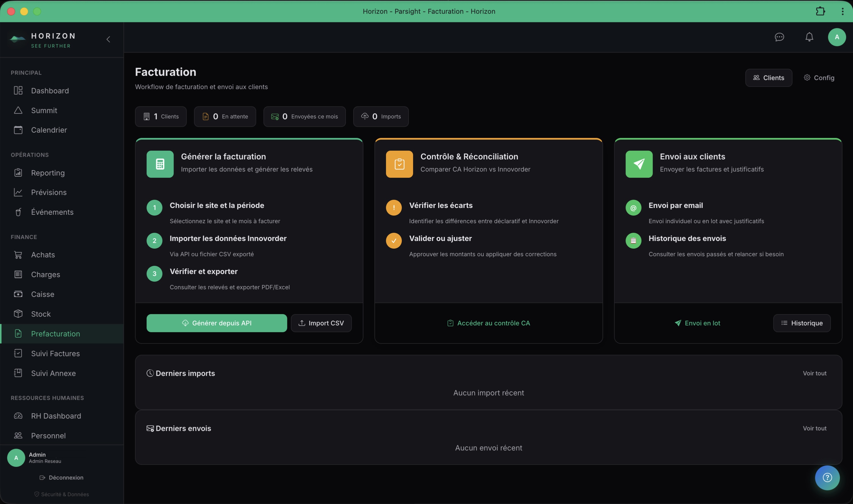Screen dimensions: 853x504
Task: Open the Config settings tab
Action: tap(819, 77)
